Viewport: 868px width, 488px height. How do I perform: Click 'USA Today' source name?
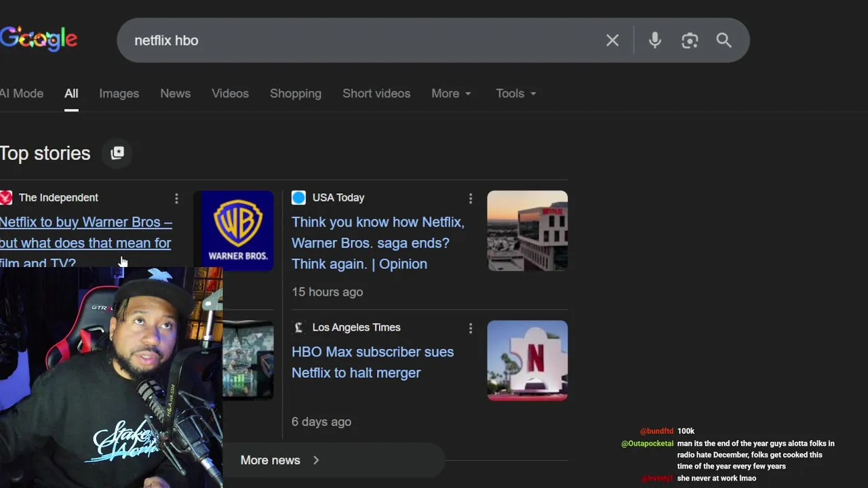point(338,197)
